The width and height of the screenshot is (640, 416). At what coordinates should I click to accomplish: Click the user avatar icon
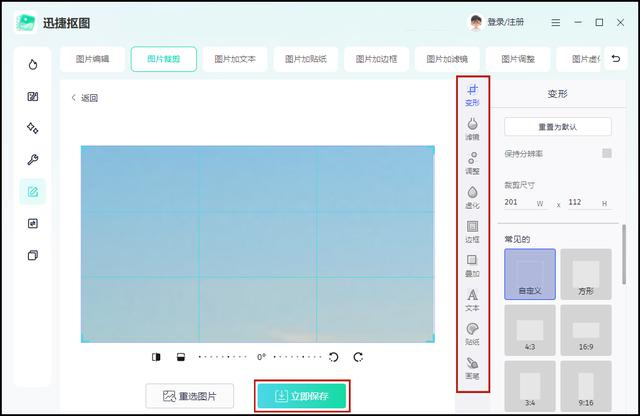pyautogui.click(x=476, y=22)
